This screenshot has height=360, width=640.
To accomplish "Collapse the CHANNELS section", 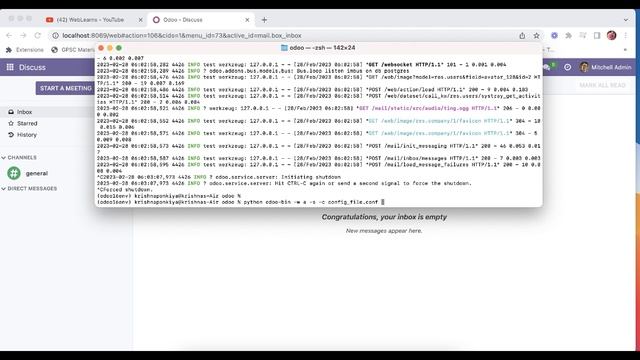I will [19, 158].
